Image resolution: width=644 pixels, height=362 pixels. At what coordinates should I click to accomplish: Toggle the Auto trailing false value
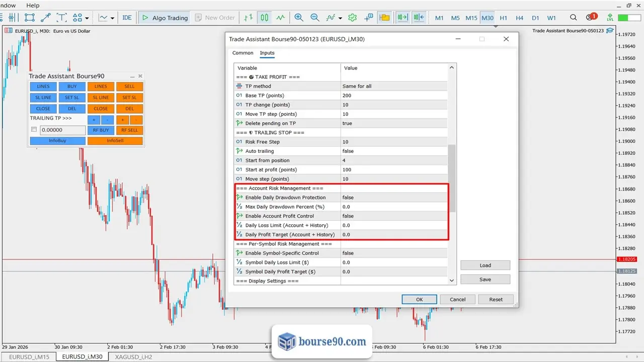point(393,151)
